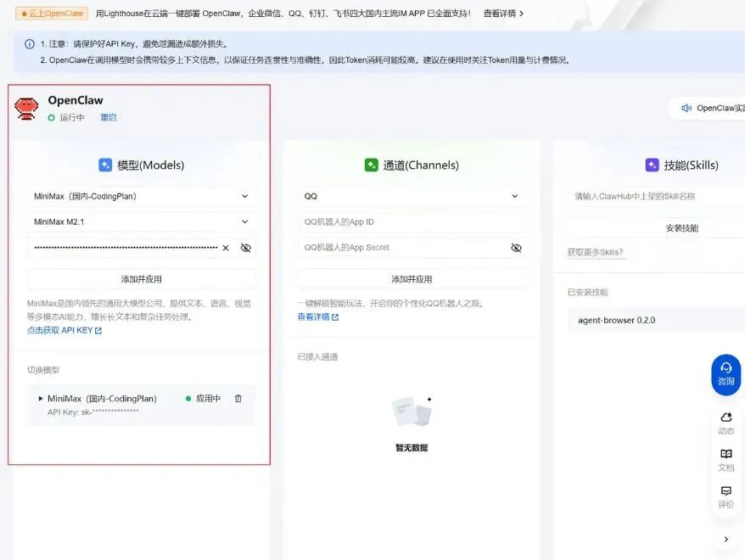Select the agent-browser 0.2.0 installed skill
The width and height of the screenshot is (745, 560).
tap(656, 320)
